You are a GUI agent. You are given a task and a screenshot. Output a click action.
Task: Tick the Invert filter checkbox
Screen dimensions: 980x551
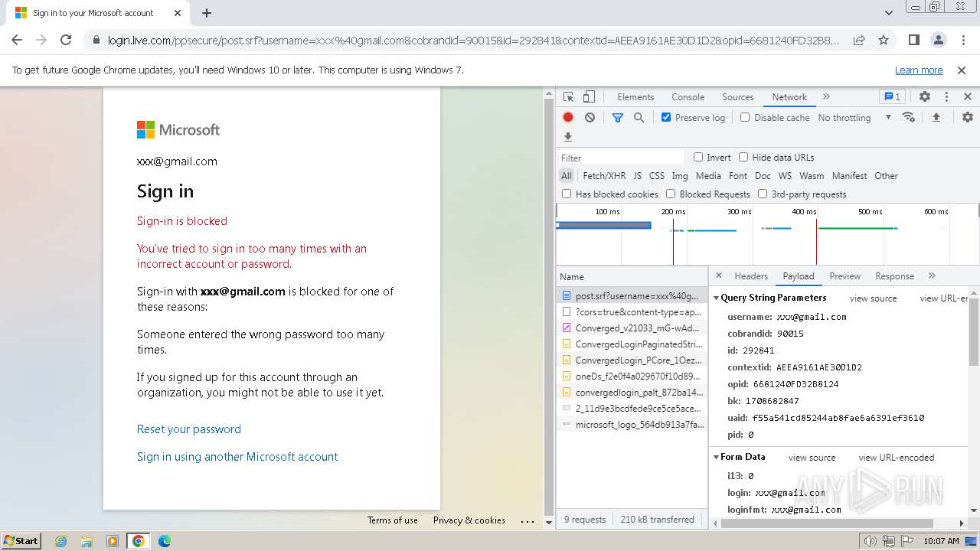[x=698, y=157]
